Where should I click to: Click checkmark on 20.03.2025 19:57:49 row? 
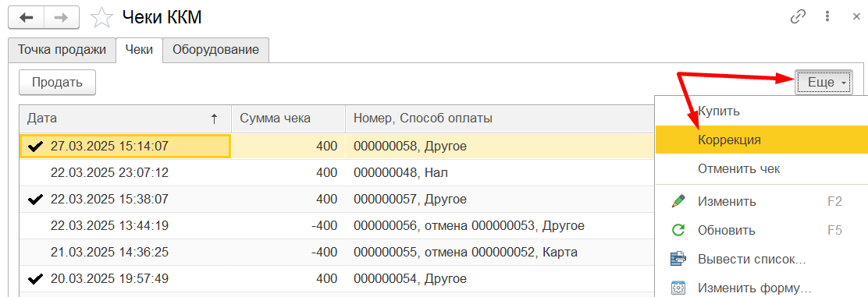[x=35, y=279]
